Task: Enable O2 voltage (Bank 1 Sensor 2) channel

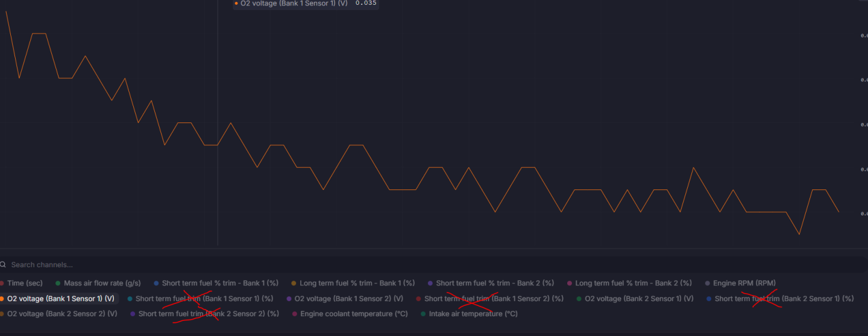Action: [348, 299]
